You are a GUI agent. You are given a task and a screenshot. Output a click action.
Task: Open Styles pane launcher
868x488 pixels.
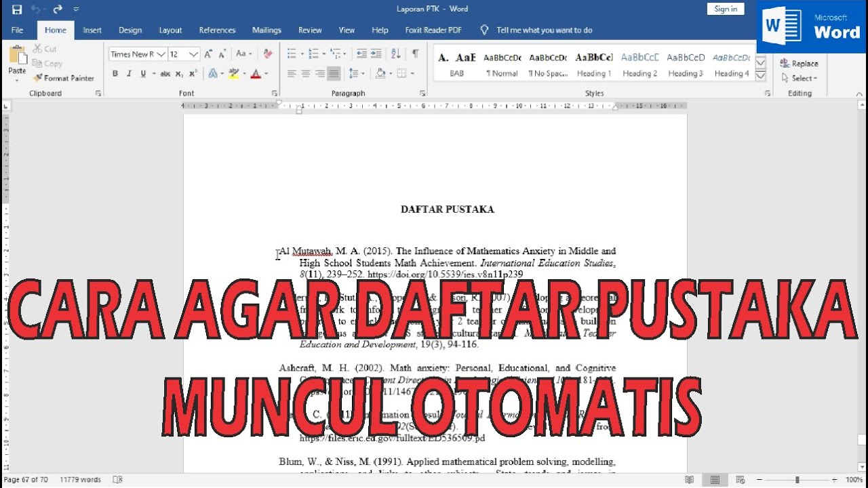coord(767,94)
